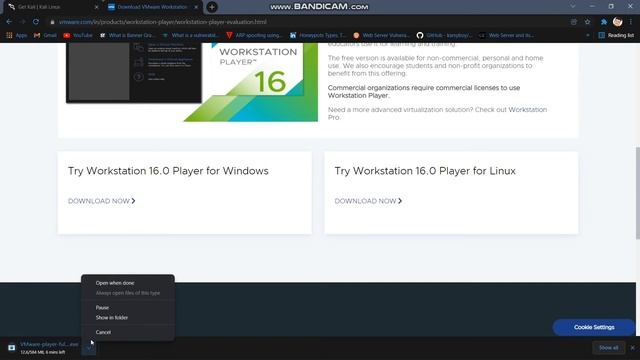The image size is (640, 360).
Task: Choose 'Show in folder' in download menu
Action: 111,318
